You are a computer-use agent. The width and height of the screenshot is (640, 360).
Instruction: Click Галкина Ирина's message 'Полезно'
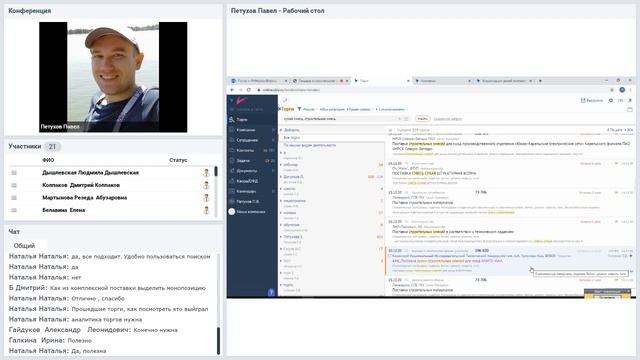(80, 340)
